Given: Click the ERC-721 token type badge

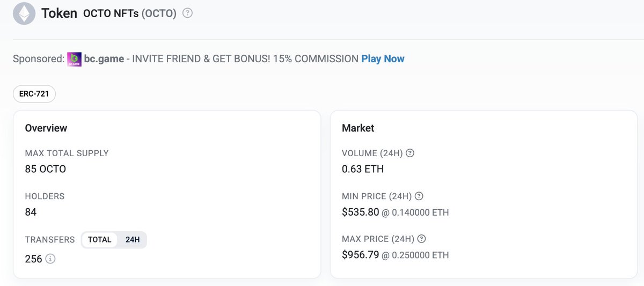Looking at the screenshot, I should 34,94.
